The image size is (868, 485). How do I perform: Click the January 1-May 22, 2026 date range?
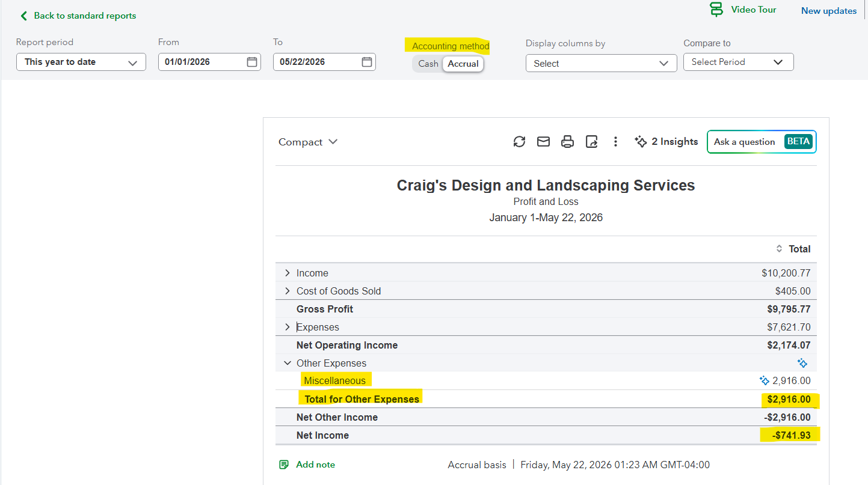(x=546, y=218)
